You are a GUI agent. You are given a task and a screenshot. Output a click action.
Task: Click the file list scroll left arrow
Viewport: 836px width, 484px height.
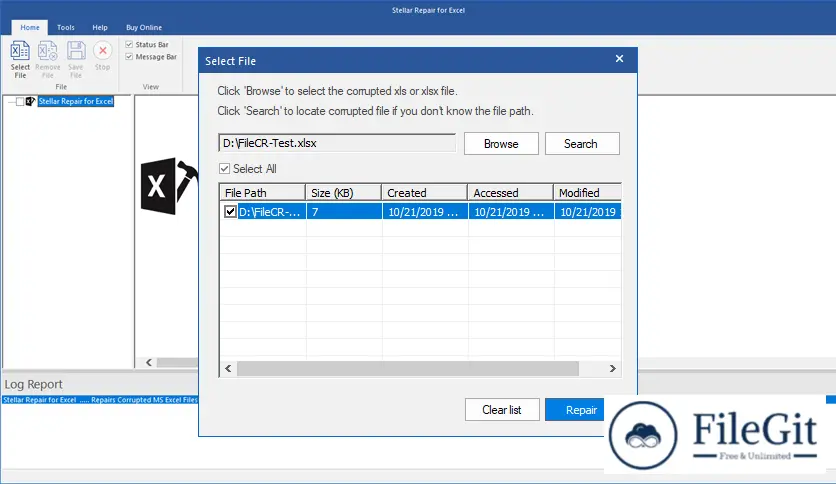[x=228, y=368]
